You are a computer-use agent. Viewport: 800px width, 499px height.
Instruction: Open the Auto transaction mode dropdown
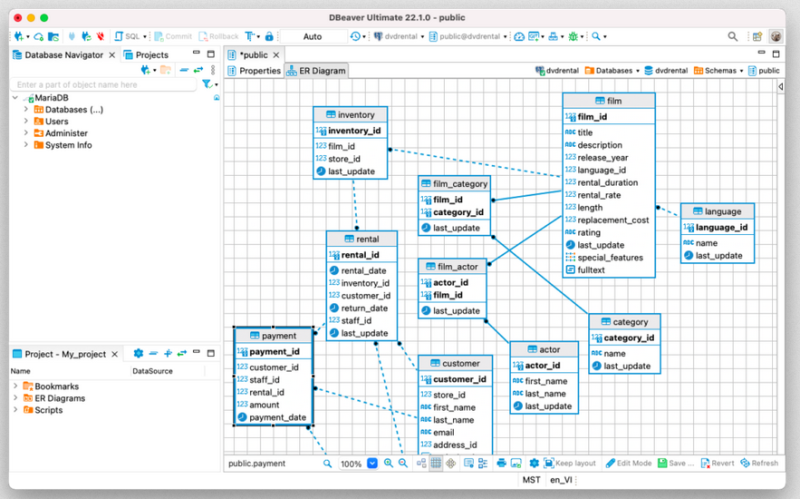312,36
